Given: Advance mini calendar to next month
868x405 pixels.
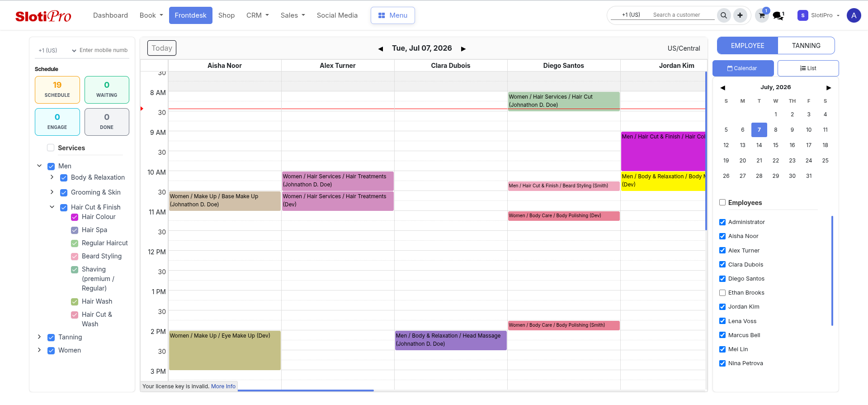Looking at the screenshot, I should point(829,88).
